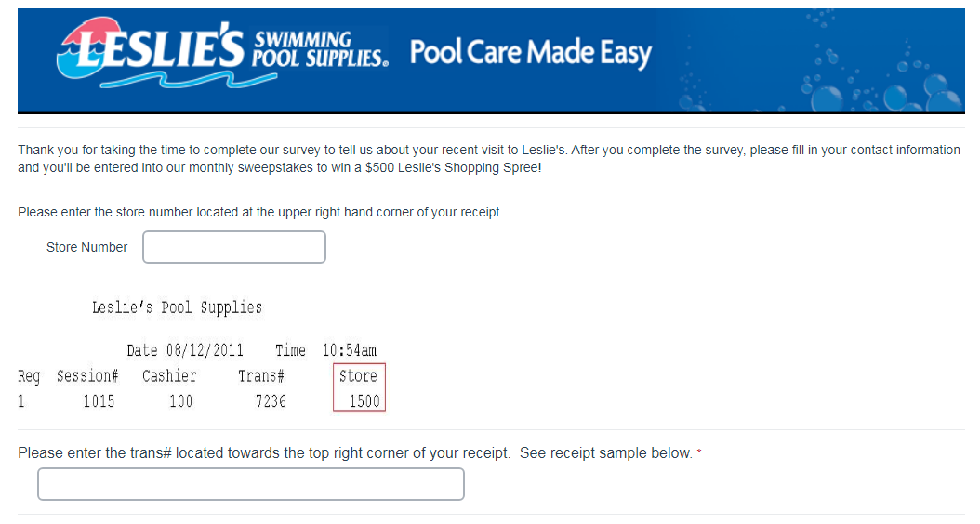The width and height of the screenshot is (980, 524).
Task: Click the red-boxed Store 1500 on receipt
Action: (359, 388)
